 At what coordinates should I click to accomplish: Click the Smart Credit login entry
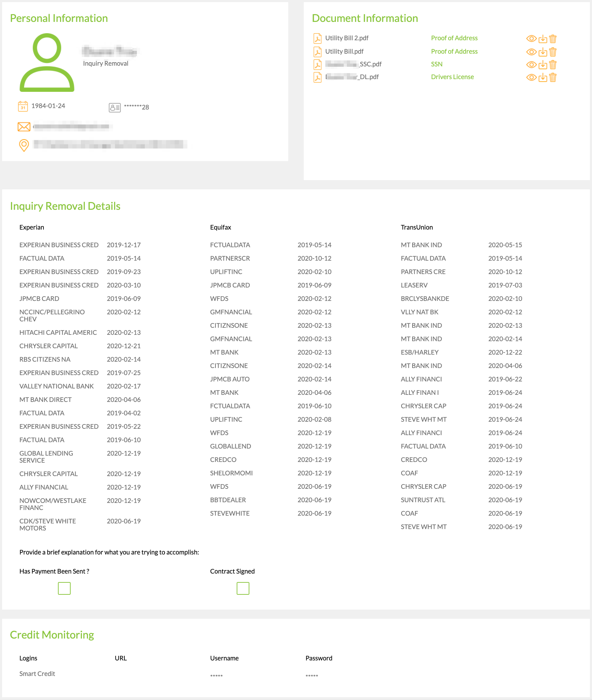click(37, 674)
